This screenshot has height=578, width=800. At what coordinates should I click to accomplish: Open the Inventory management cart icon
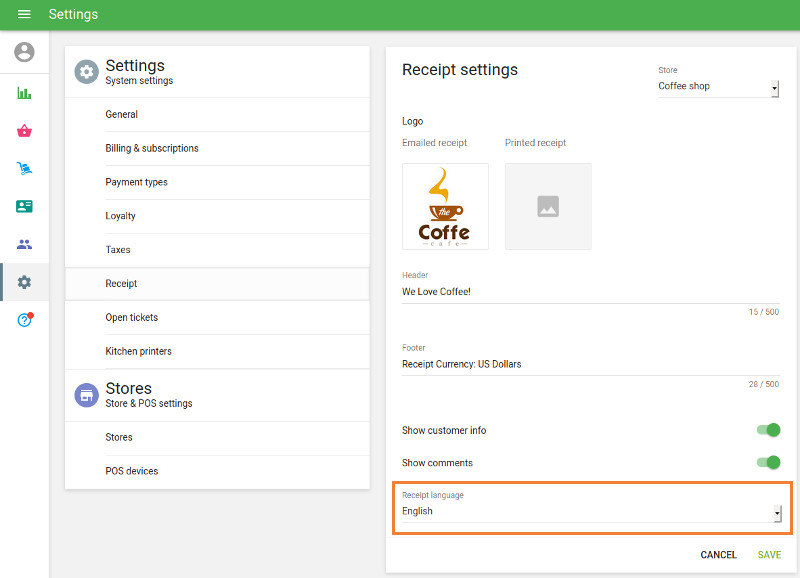pos(24,169)
